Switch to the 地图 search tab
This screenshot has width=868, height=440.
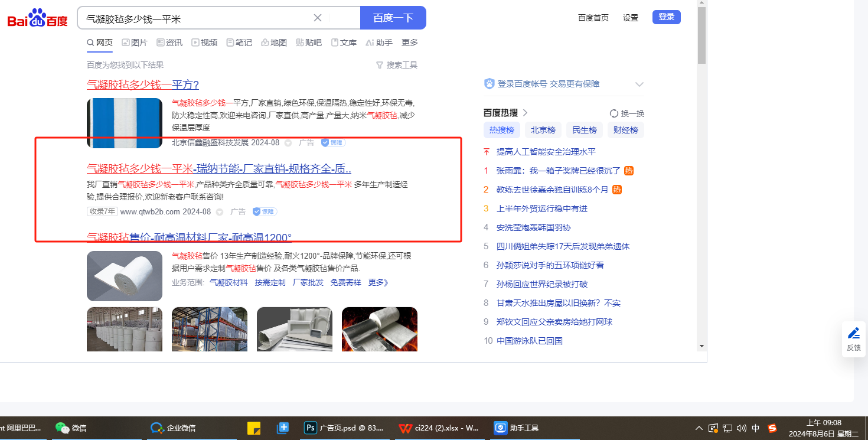[274, 43]
